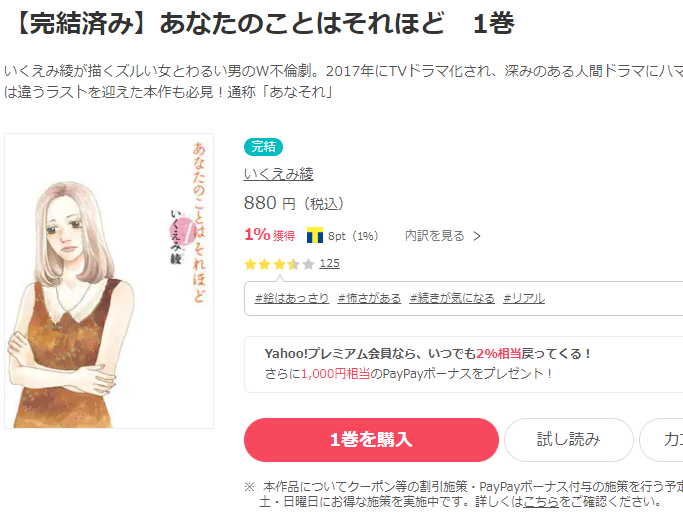Click the first yellow rating star
The height and width of the screenshot is (517, 683).
click(x=250, y=264)
